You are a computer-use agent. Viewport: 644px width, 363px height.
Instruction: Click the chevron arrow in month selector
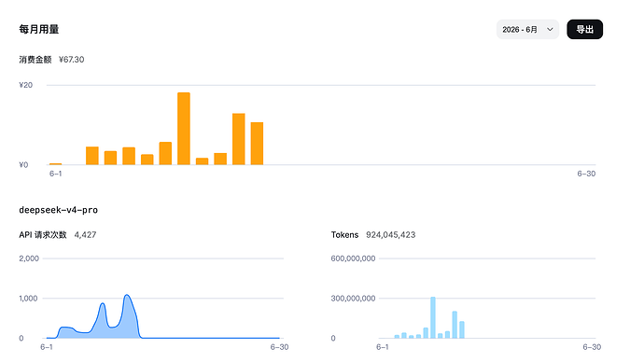pos(550,30)
